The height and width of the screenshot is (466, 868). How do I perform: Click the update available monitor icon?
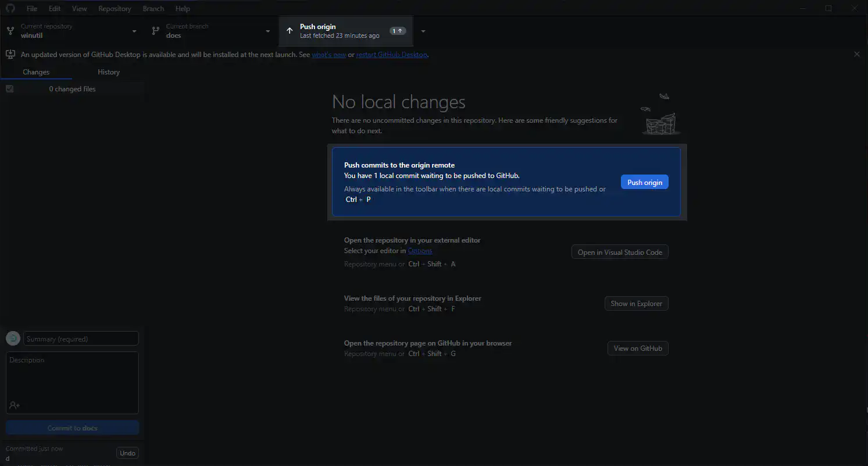[x=10, y=54]
